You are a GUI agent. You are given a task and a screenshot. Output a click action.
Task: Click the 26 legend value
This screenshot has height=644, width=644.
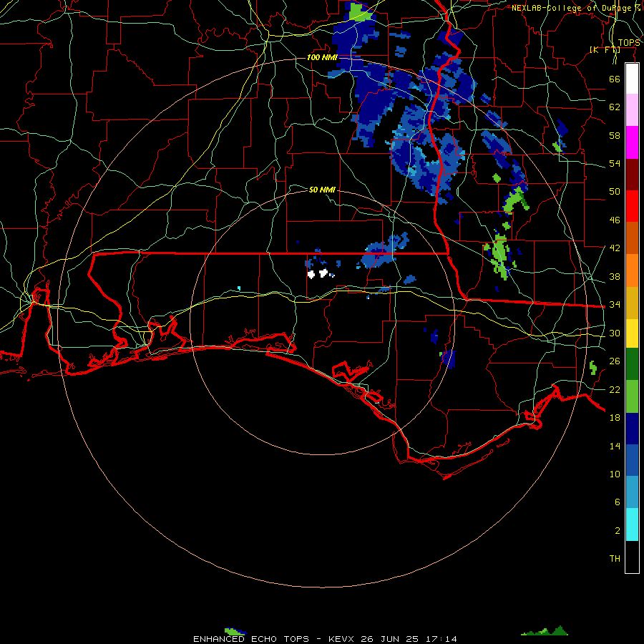coord(615,361)
